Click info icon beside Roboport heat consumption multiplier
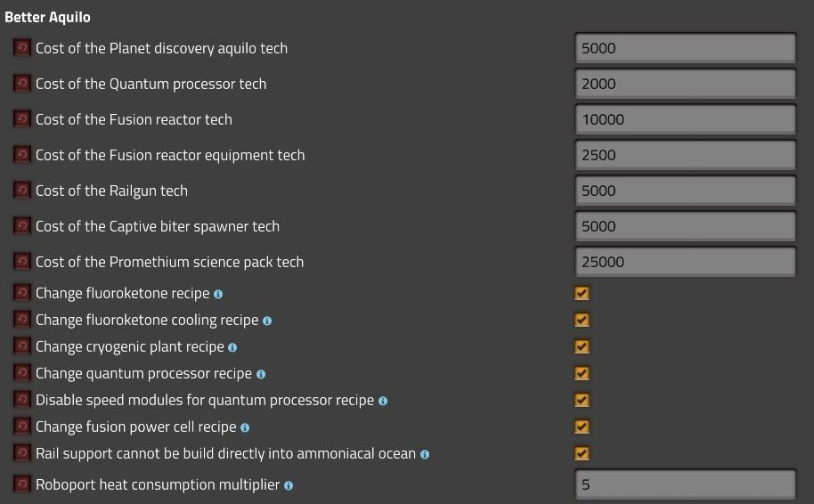Viewport: 814px width, 504px height. click(289, 485)
